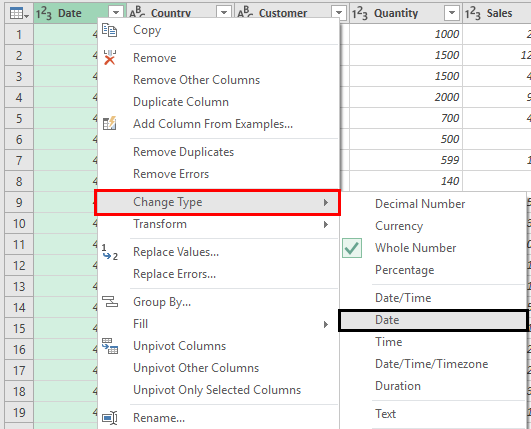Click the Replace Values icon

pos(110,252)
